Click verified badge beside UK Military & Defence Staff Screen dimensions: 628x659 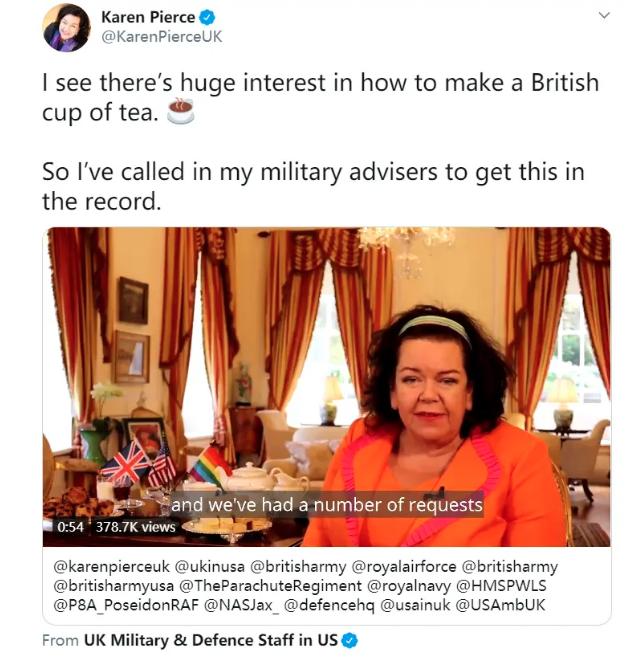point(350,641)
